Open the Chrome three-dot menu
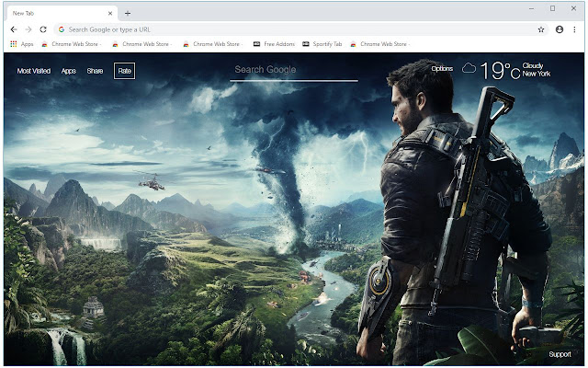This screenshot has width=588, height=368. click(x=574, y=29)
